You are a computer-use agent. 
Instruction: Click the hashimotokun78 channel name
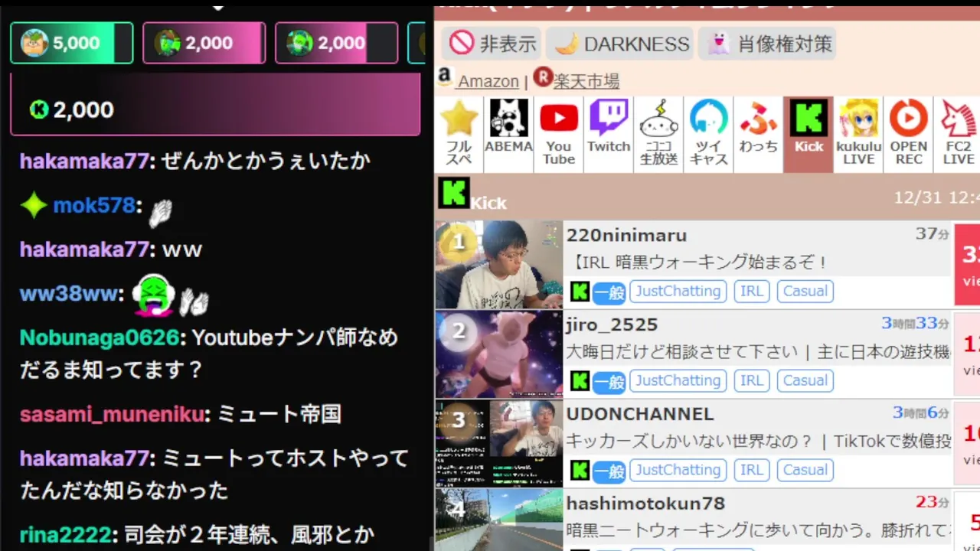(x=645, y=504)
